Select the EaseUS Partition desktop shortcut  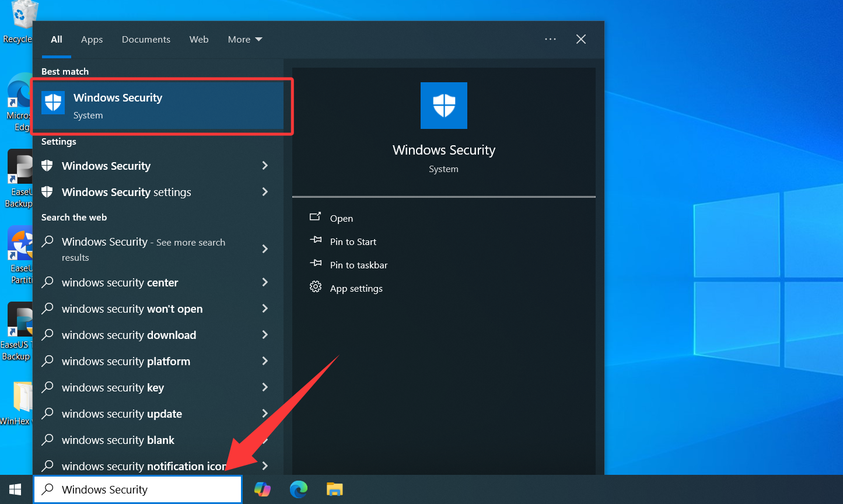[x=20, y=256]
